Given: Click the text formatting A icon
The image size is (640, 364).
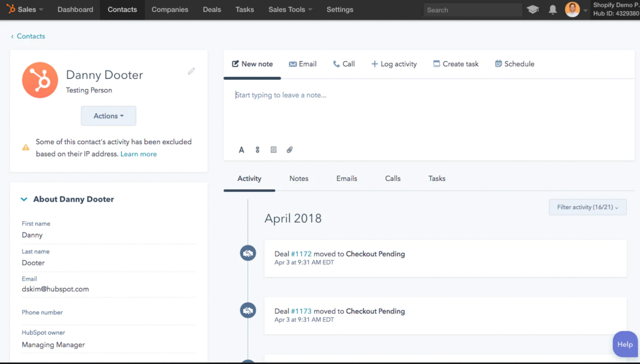Looking at the screenshot, I should (241, 150).
